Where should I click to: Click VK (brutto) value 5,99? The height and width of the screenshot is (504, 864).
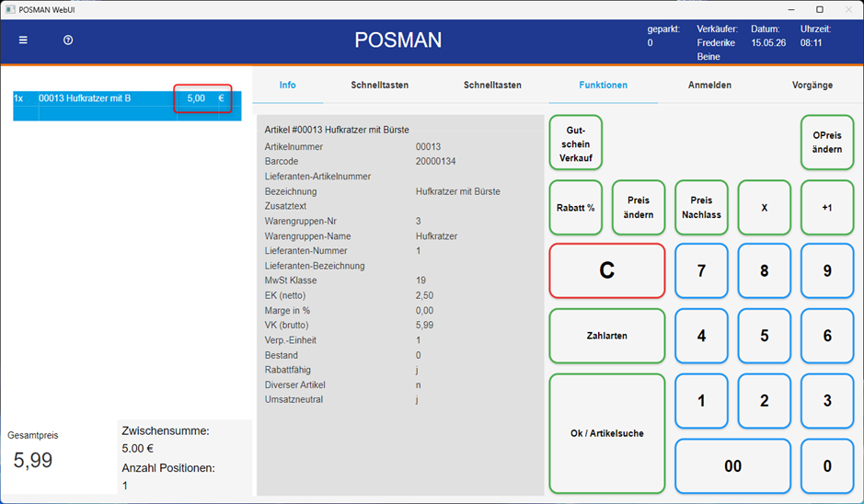click(x=425, y=325)
